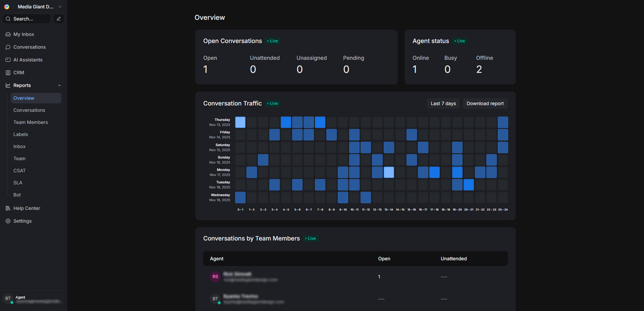Screen dimensions: 644x311
Task: Open the SLA report page
Action: (x=18, y=183)
